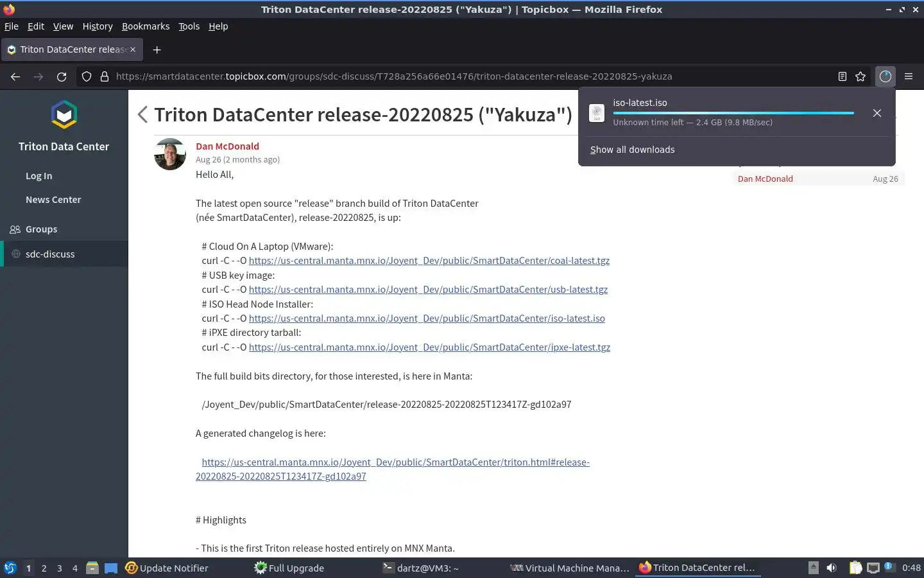
Task: Click the Firefox Triton DataCenter taskbar entry
Action: [697, 568]
